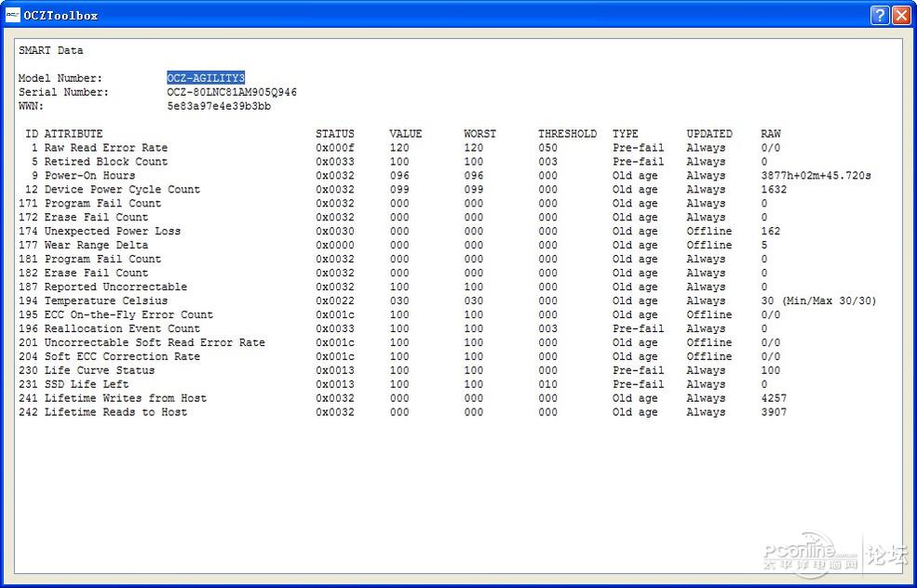This screenshot has height=588, width=917.
Task: Click raw value 4257 for lifetime writes
Action: (x=774, y=398)
